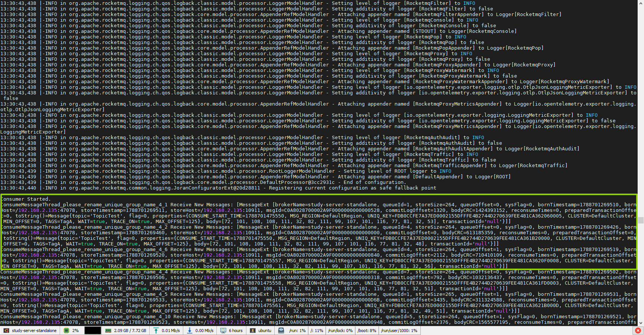Screen dimensions: 644x335
Task: Click 'Registering current configuration as safe fallback point' text
Action: click(352, 188)
